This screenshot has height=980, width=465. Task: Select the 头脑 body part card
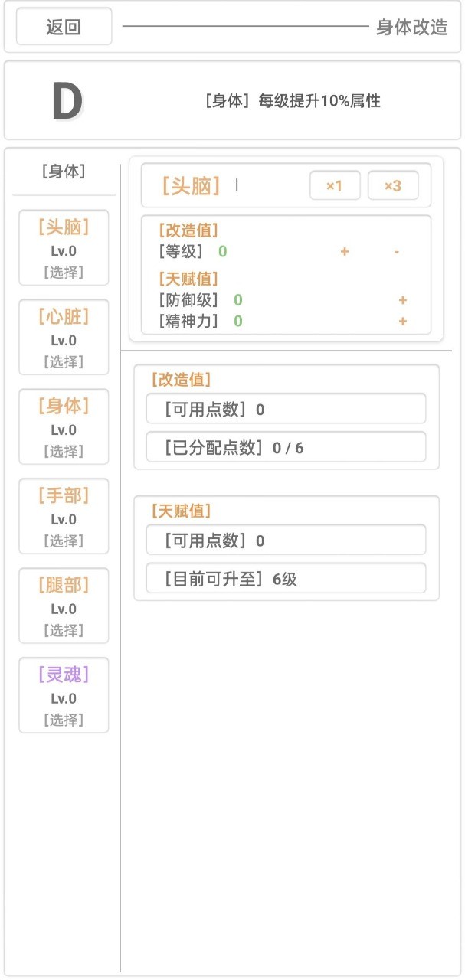point(64,247)
